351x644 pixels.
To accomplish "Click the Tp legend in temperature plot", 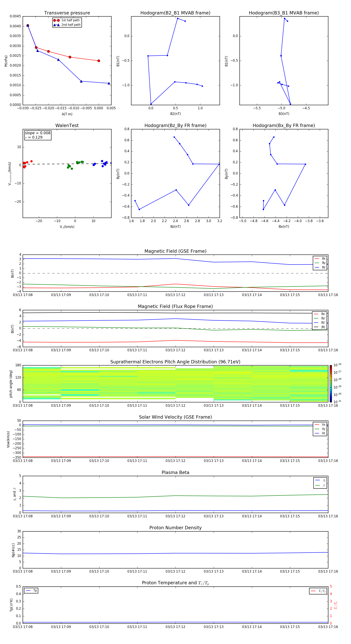I will point(31,591).
